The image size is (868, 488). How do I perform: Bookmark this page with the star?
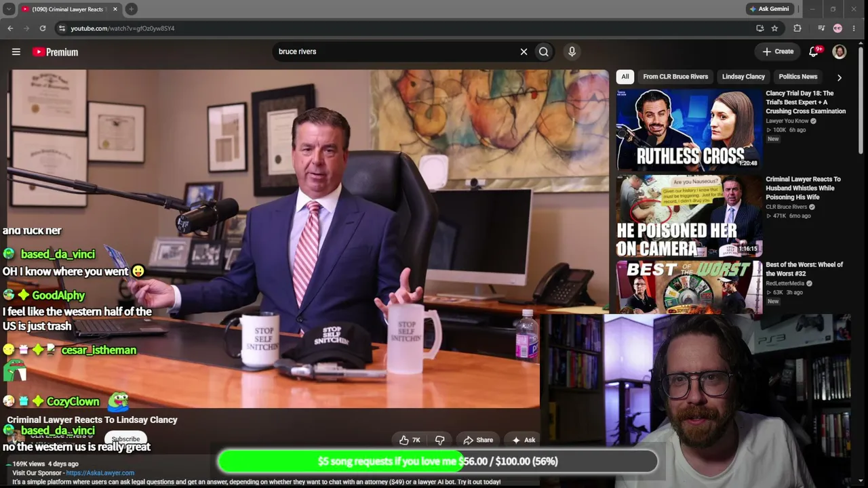pos(774,28)
